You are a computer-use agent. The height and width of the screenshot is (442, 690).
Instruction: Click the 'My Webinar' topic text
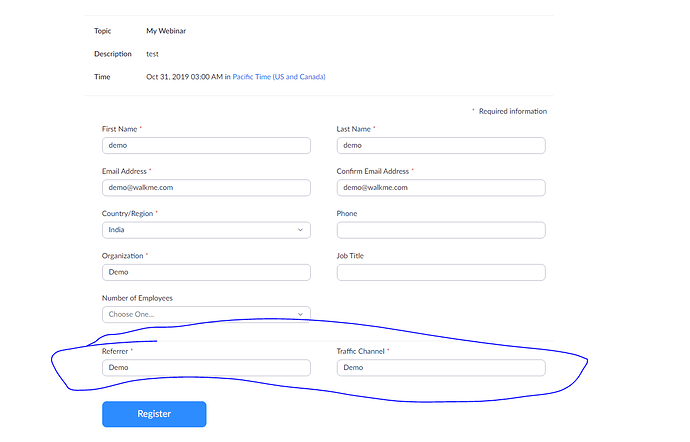[166, 31]
